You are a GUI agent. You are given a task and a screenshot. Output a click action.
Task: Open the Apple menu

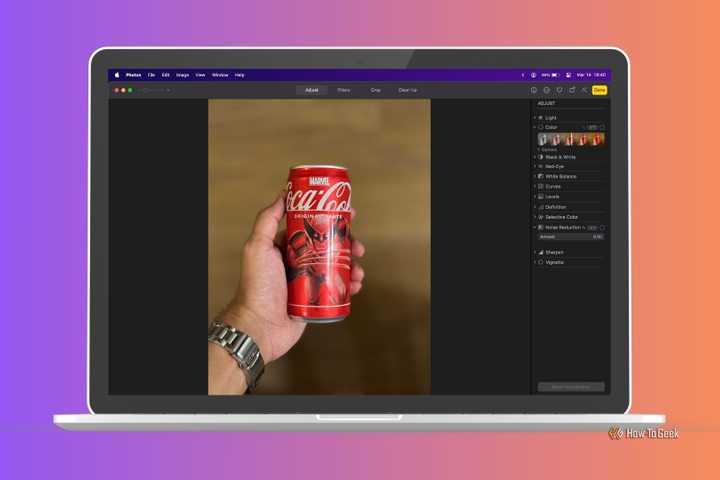[116, 75]
